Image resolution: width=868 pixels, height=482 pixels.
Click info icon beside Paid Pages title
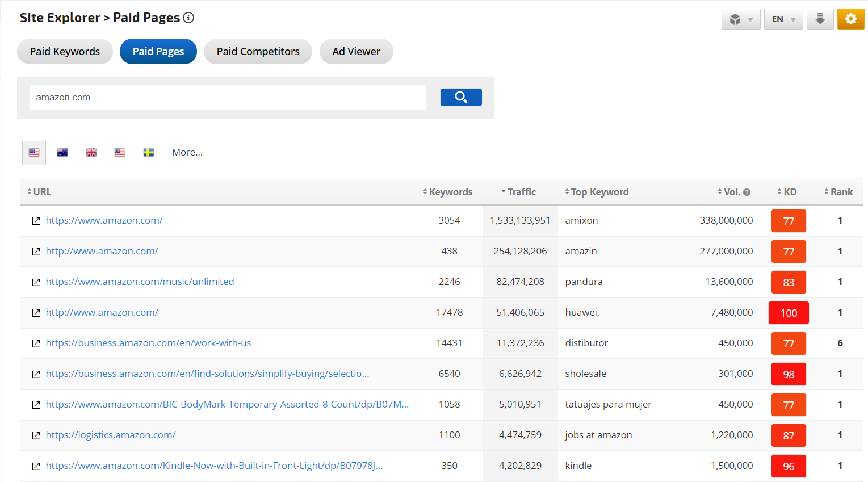tap(188, 18)
